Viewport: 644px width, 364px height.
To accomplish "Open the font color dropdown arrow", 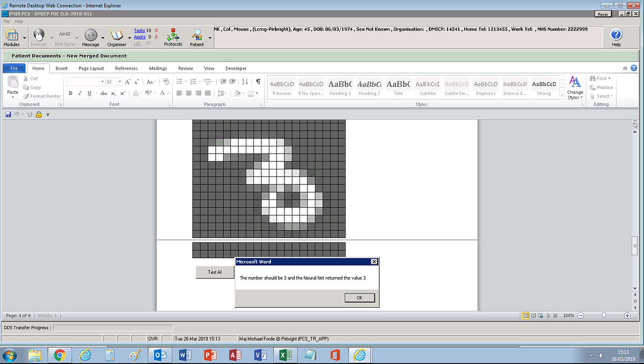I will coord(167,93).
